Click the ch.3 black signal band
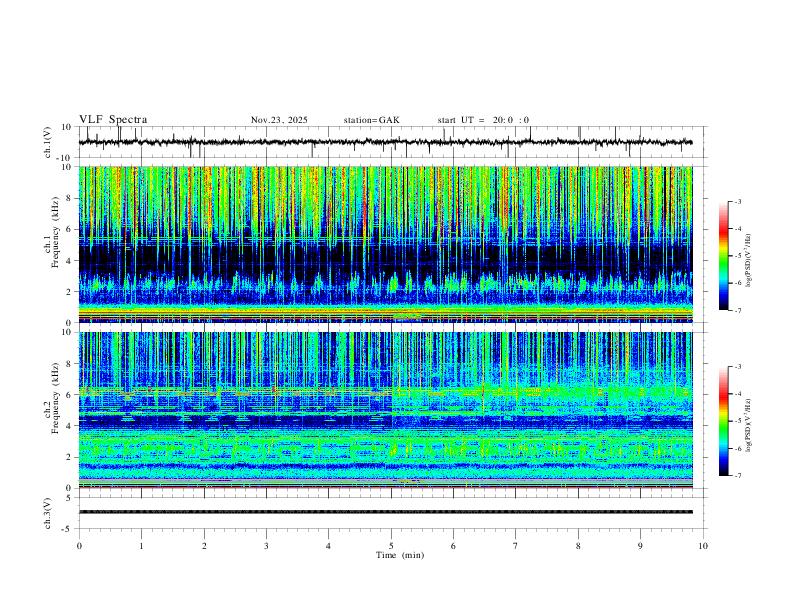 pos(385,512)
